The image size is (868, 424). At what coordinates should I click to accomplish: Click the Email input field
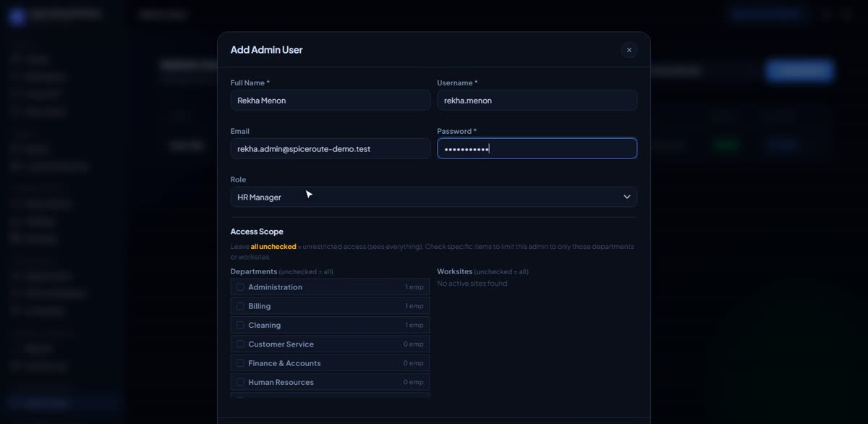pyautogui.click(x=331, y=148)
